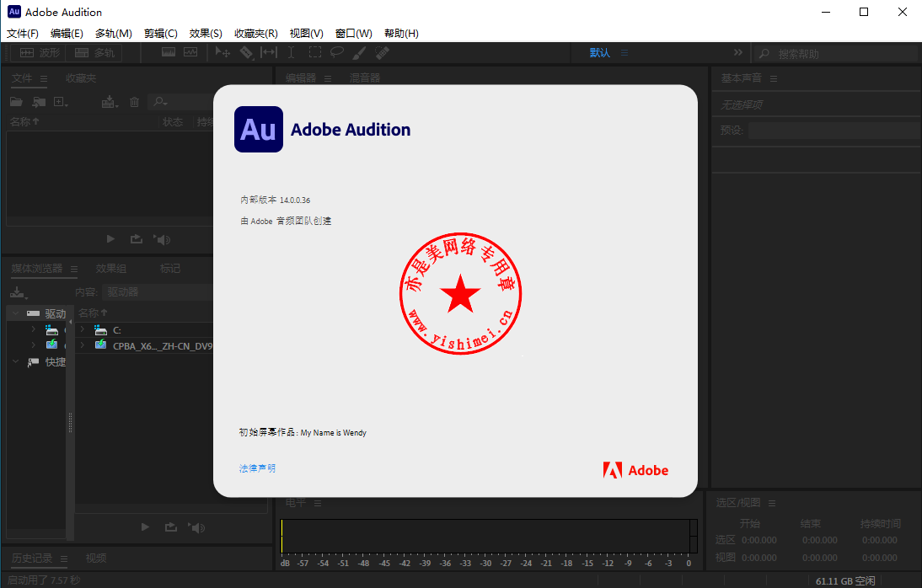Sort Files panel by 状态 column

[172, 121]
